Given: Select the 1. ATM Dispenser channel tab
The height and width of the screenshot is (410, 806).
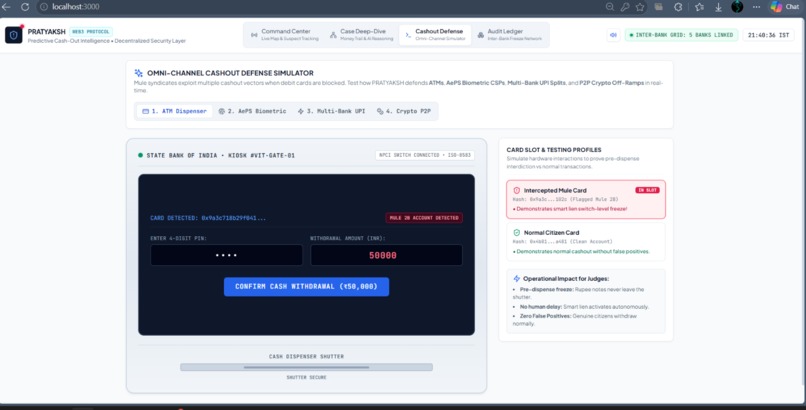Looking at the screenshot, I should [174, 111].
